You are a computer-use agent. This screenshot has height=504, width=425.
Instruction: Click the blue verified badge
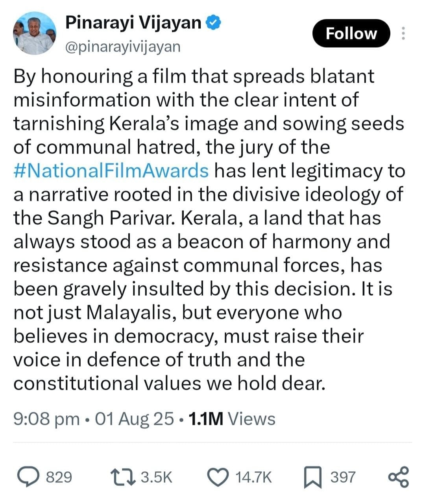pyautogui.click(x=213, y=22)
